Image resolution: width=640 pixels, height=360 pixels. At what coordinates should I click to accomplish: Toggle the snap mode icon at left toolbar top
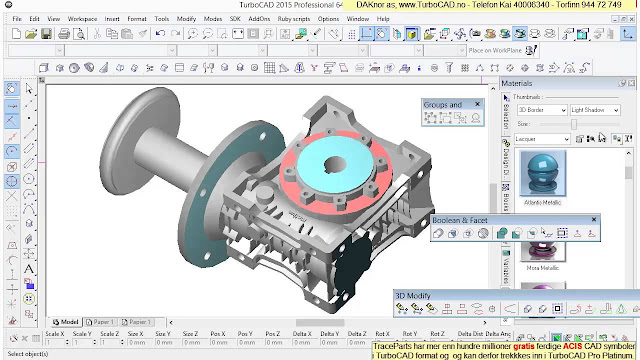[12, 89]
